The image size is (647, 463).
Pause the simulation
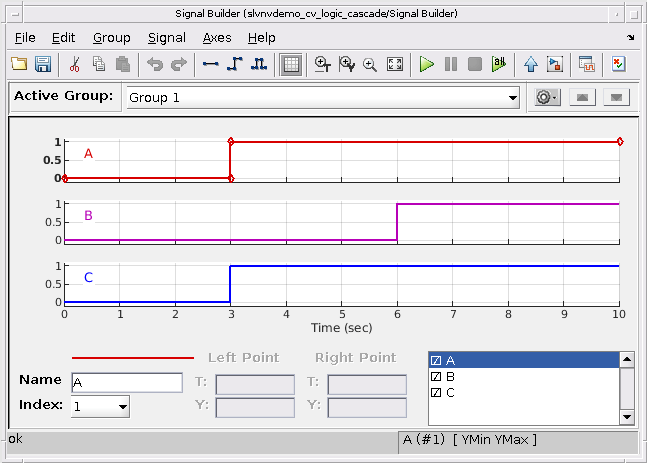(451, 64)
